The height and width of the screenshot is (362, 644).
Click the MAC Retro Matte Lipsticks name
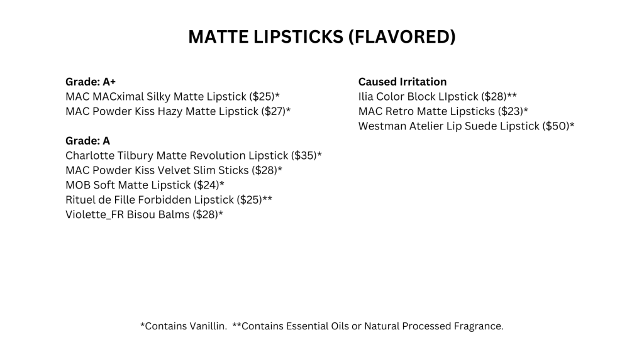[427, 111]
